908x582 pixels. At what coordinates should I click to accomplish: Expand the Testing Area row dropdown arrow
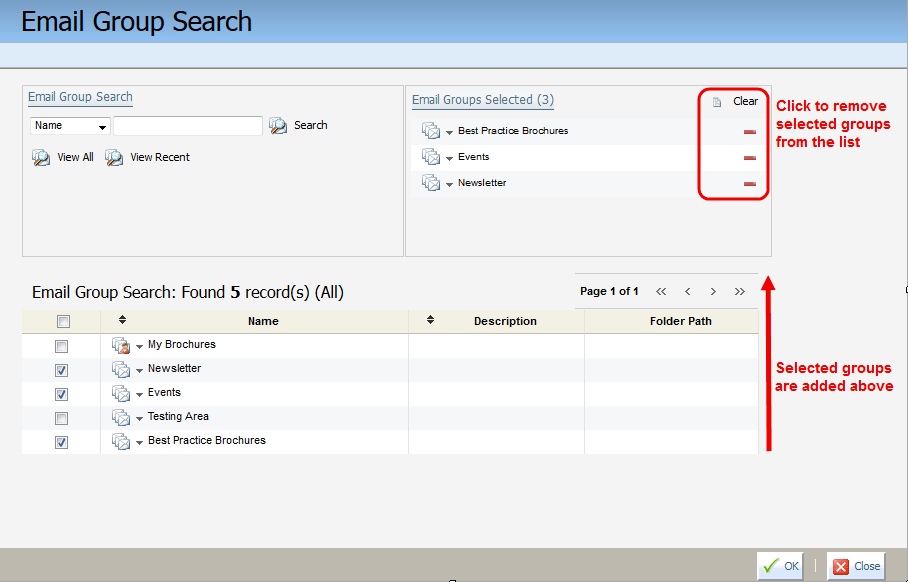(x=138, y=417)
